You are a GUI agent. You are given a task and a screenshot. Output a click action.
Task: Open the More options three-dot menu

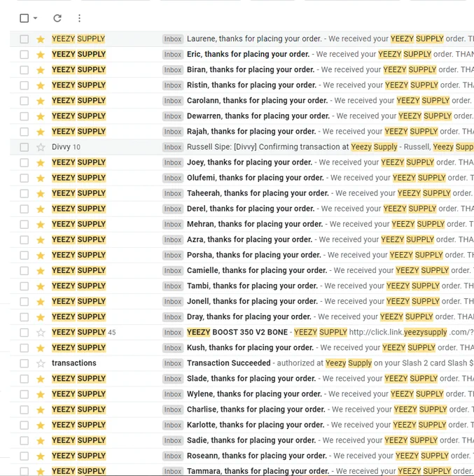[79, 18]
